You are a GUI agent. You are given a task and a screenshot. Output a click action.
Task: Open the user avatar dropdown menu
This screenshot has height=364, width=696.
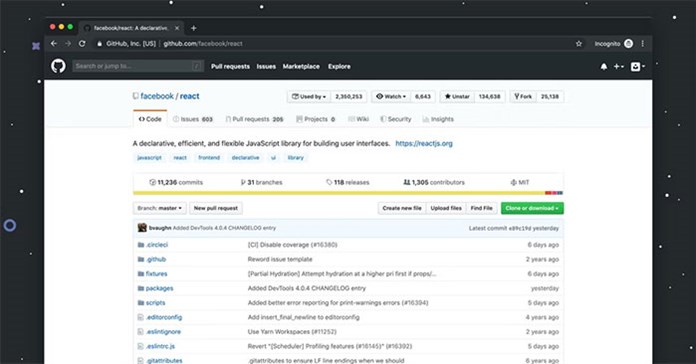pyautogui.click(x=638, y=67)
